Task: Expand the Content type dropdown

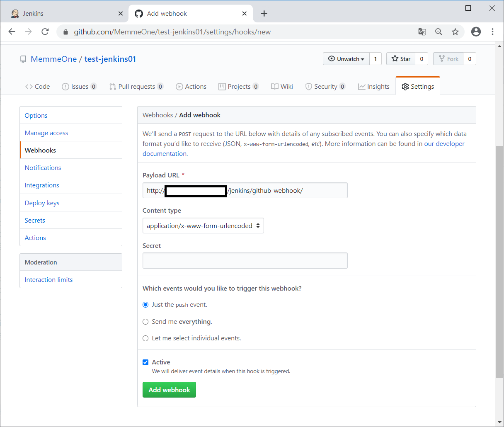Action: point(203,226)
